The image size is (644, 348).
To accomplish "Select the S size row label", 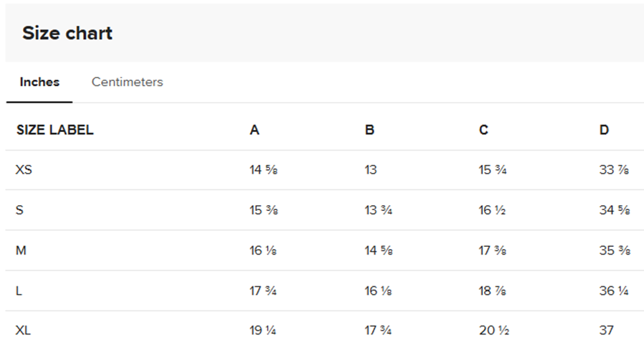I will point(19,210).
